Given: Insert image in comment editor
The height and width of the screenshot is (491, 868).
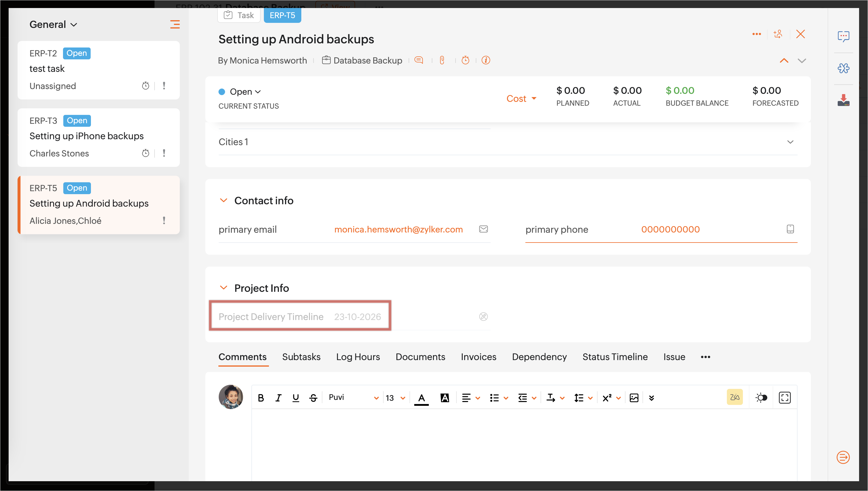Looking at the screenshot, I should [x=634, y=398].
